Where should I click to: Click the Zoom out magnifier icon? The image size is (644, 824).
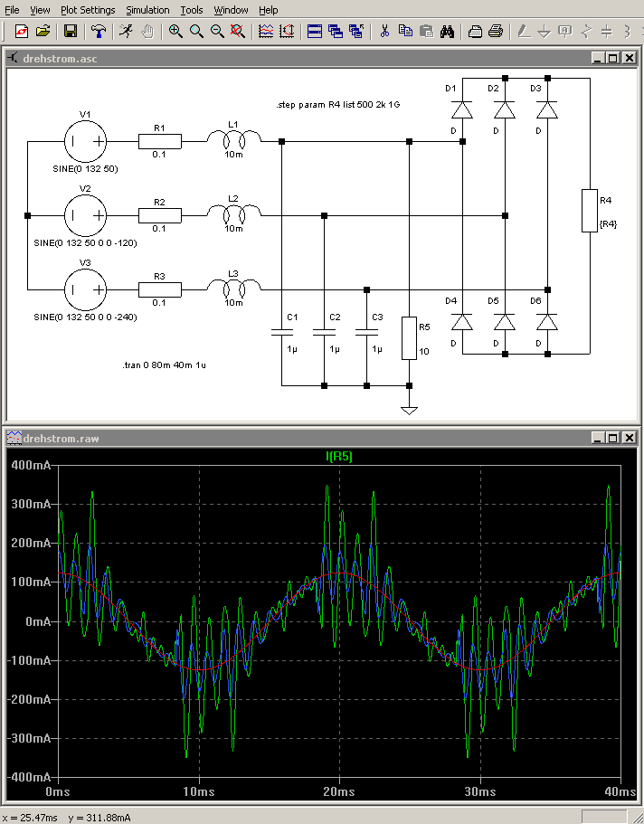[217, 31]
